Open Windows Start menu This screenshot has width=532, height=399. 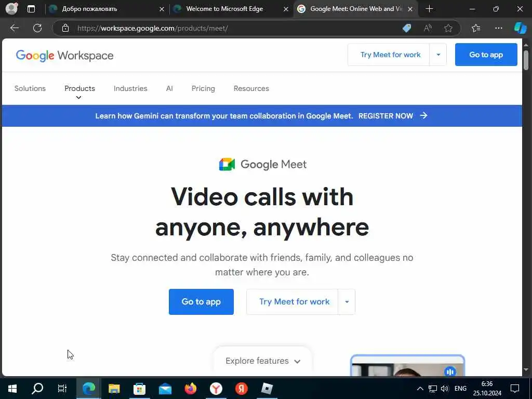pos(12,389)
